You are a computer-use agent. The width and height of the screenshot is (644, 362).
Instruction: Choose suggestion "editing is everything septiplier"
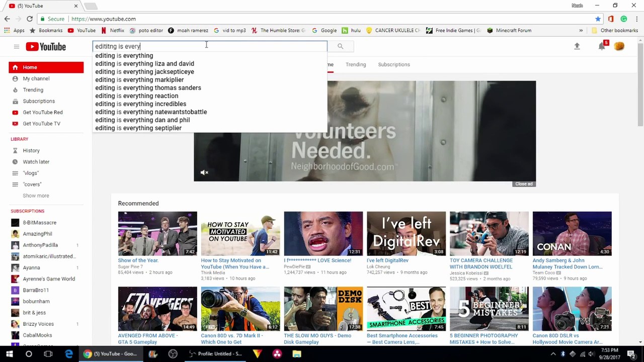pos(210,128)
